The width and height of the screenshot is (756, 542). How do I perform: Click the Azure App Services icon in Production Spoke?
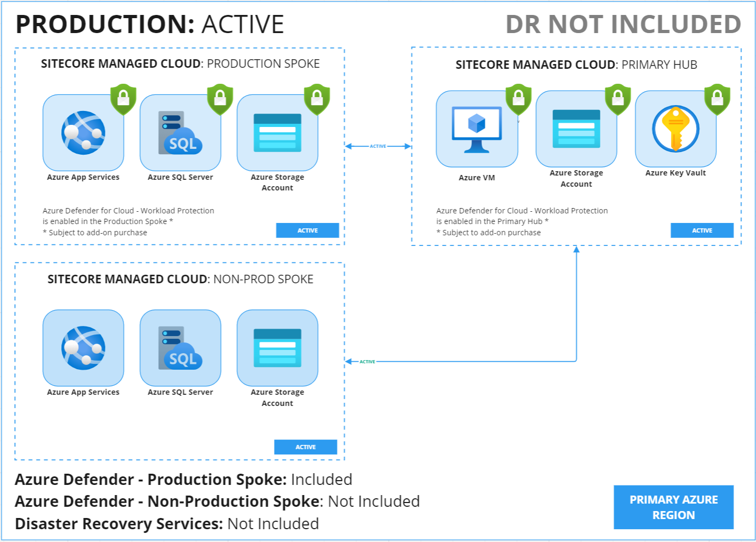tap(83, 133)
